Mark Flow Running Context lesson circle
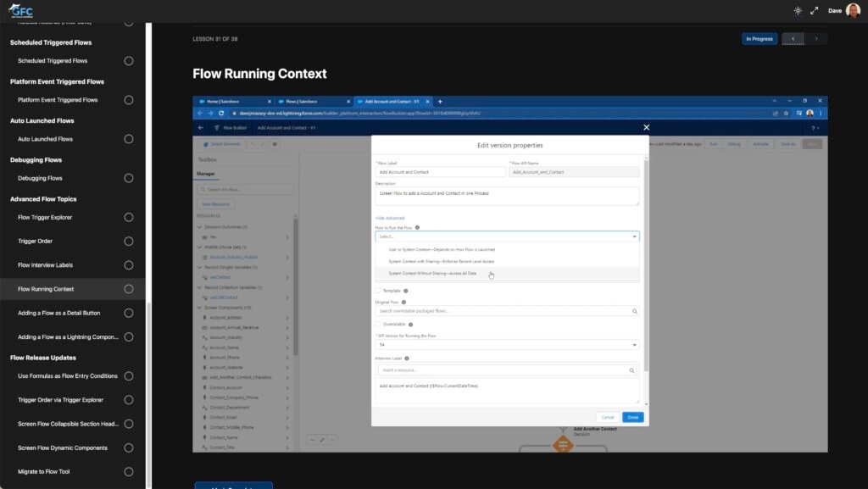 [x=129, y=289]
